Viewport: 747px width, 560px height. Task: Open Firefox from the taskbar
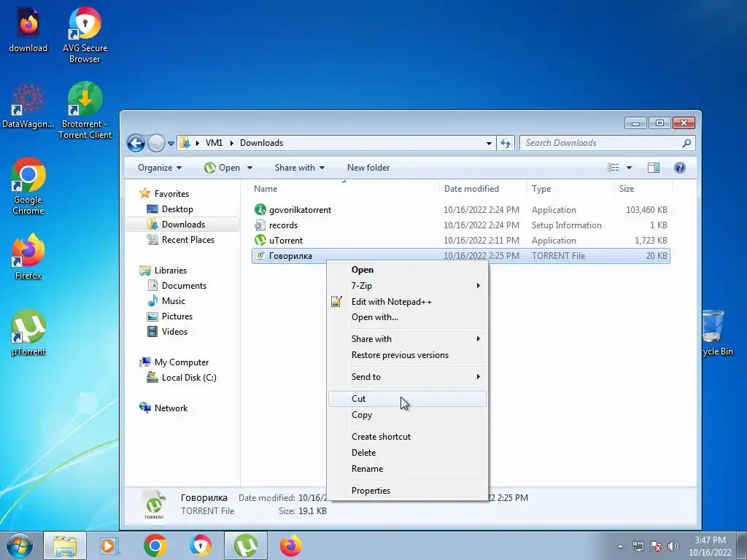coord(290,545)
